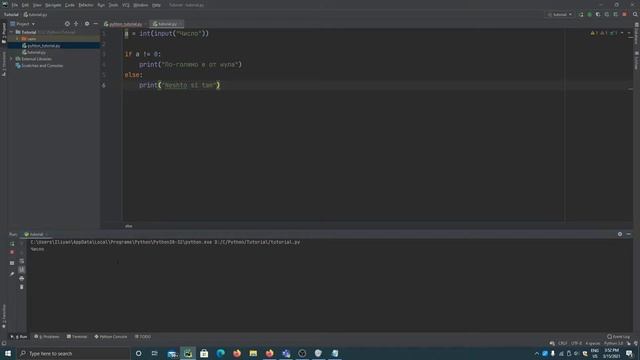Hide the Project tool window
The width and height of the screenshot is (640, 360).
[x=96, y=24]
